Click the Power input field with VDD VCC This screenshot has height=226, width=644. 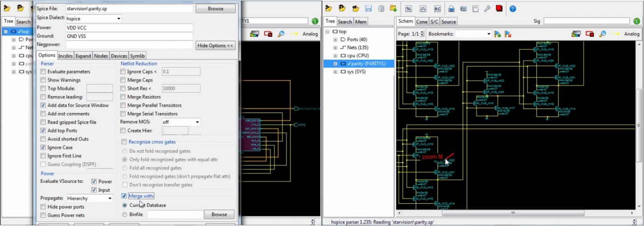(129, 28)
